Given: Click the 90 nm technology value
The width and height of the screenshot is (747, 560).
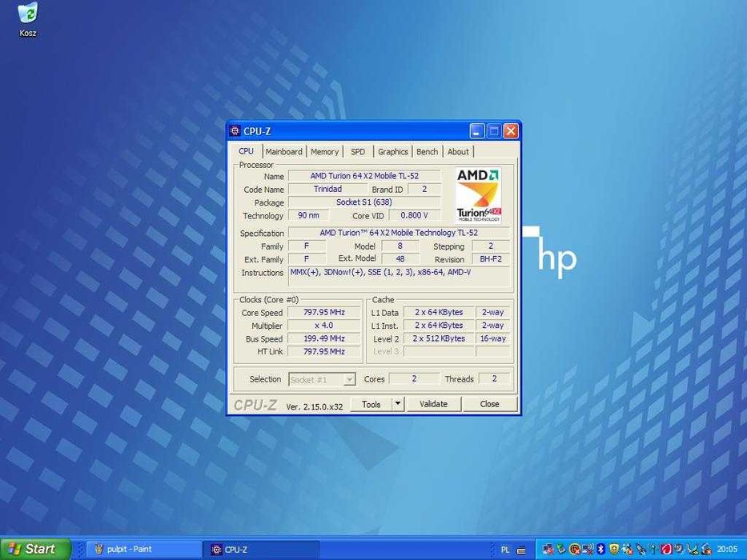Looking at the screenshot, I should pos(309,215).
